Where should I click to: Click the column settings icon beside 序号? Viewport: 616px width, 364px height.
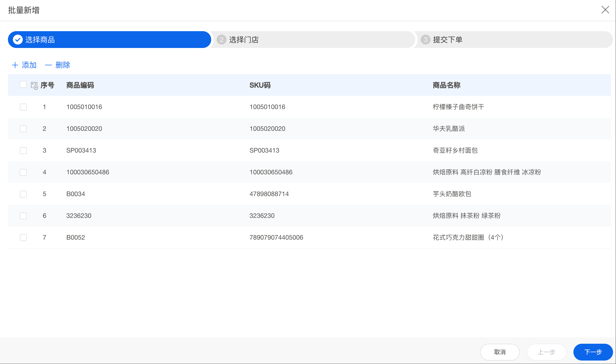(x=34, y=86)
